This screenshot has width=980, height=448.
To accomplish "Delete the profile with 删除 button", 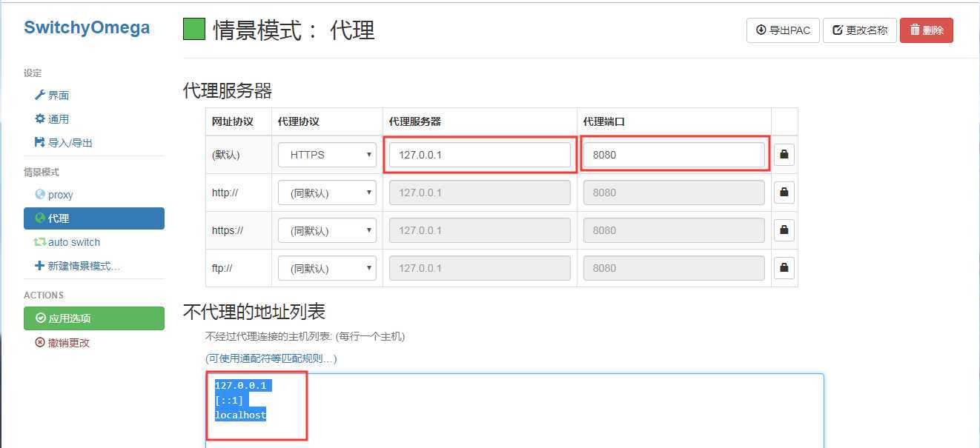I will 927,30.
